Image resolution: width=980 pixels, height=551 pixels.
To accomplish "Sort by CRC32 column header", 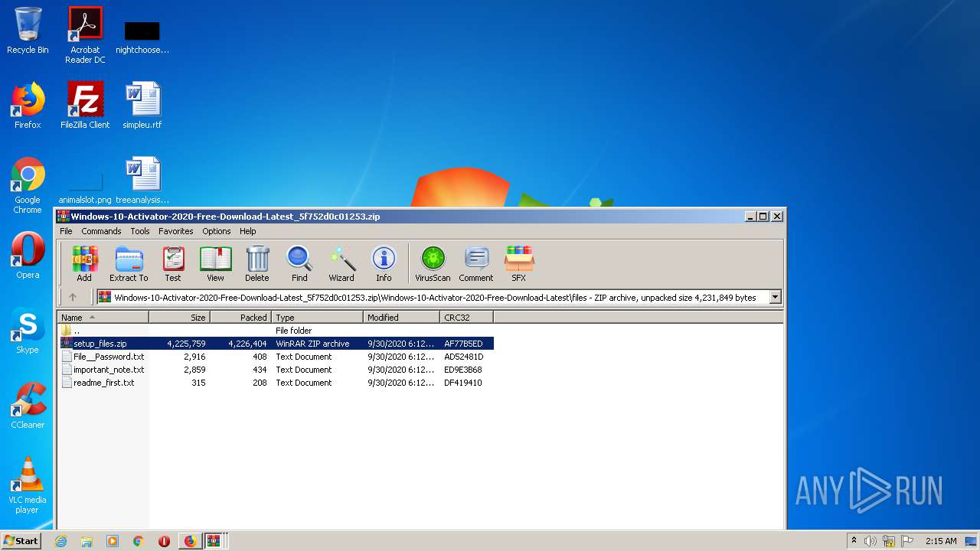I will [467, 318].
